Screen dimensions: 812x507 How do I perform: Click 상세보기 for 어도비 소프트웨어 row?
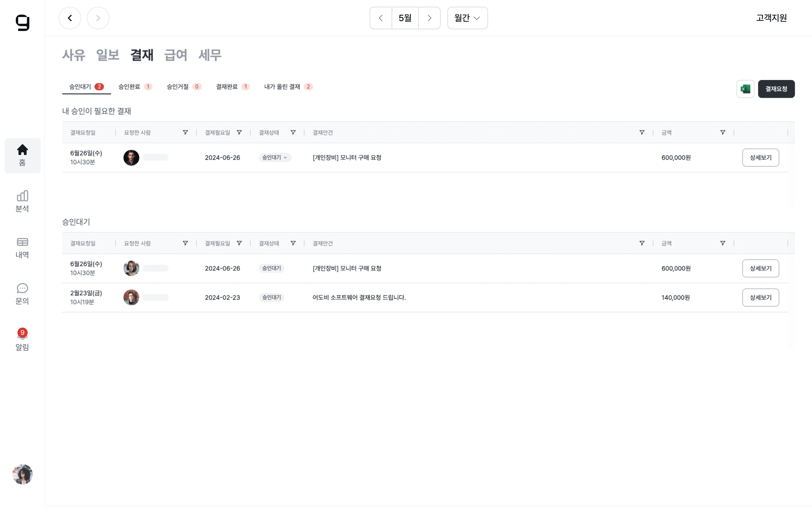(760, 297)
